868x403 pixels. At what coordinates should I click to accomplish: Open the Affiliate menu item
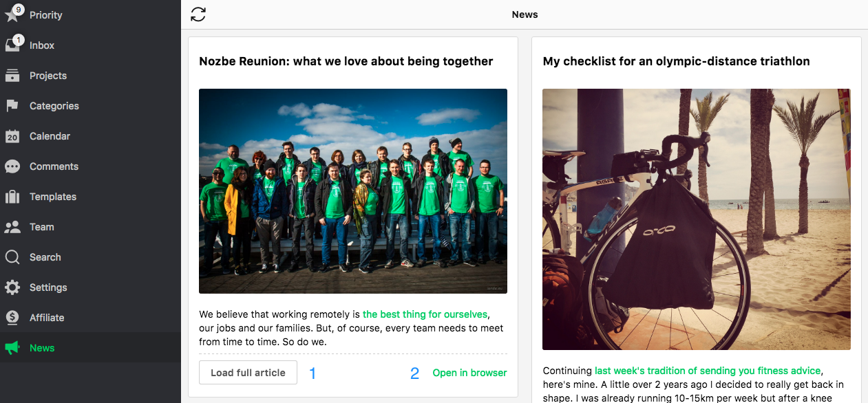point(47,318)
